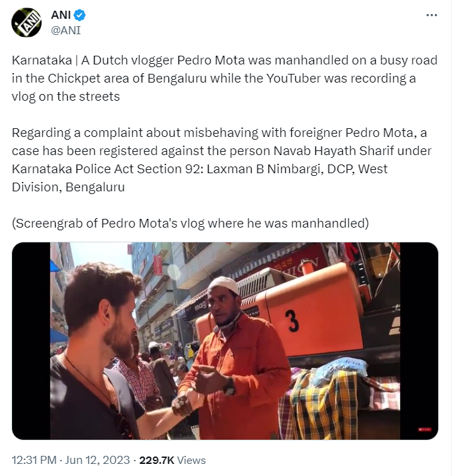Click the paragraph about the registered case
The height and width of the screenshot is (476, 461).
pos(221,160)
